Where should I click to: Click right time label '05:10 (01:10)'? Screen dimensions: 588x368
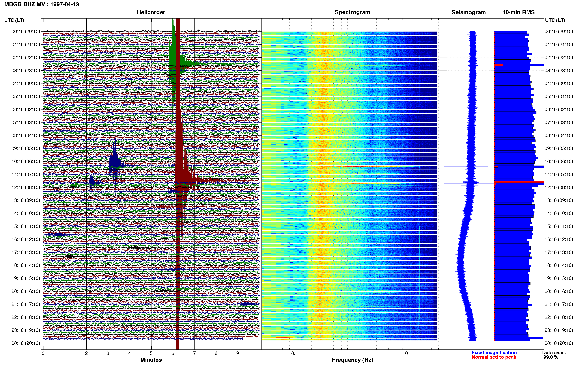pos(559,96)
